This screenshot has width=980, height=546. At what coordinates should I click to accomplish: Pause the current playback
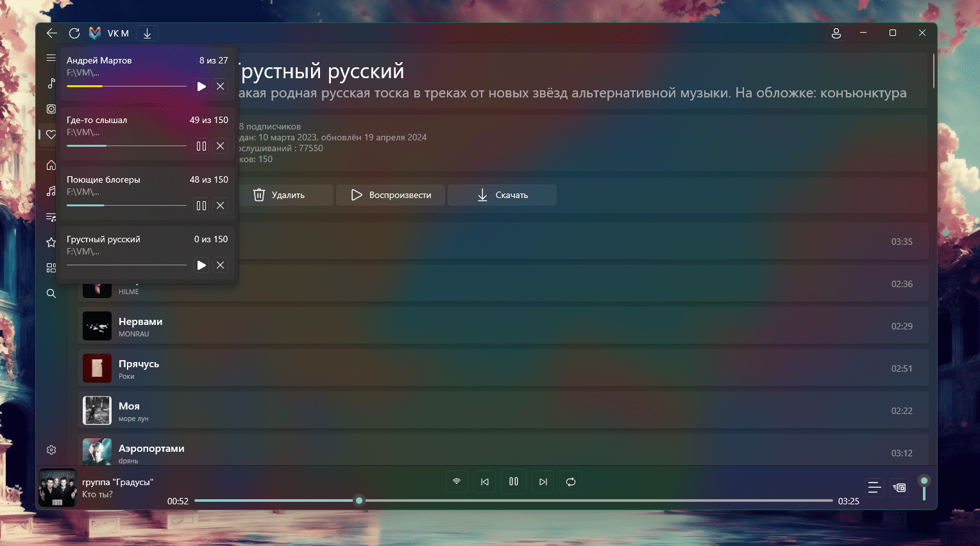514,481
